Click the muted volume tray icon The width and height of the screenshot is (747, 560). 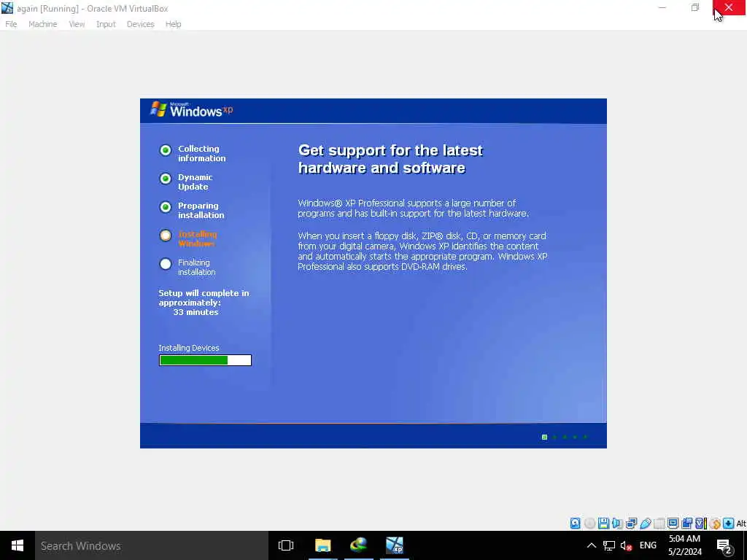click(x=626, y=546)
